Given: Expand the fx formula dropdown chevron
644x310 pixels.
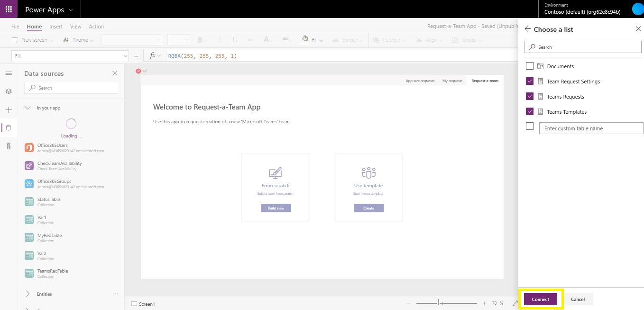Looking at the screenshot, I should (x=159, y=56).
